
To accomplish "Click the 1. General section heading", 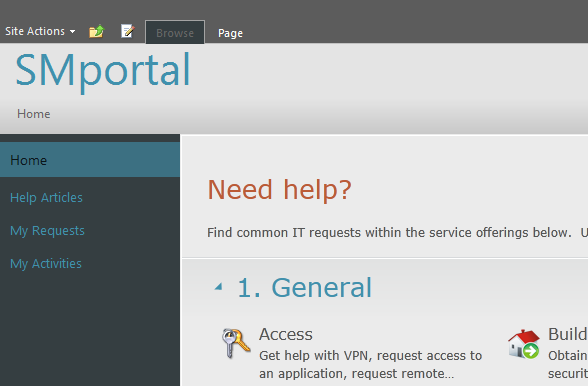I will (x=304, y=287).
